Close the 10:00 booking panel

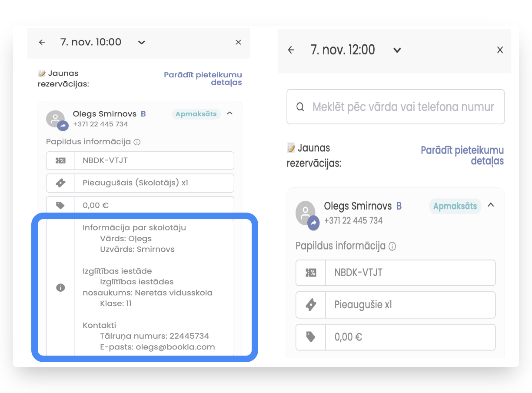(x=238, y=42)
